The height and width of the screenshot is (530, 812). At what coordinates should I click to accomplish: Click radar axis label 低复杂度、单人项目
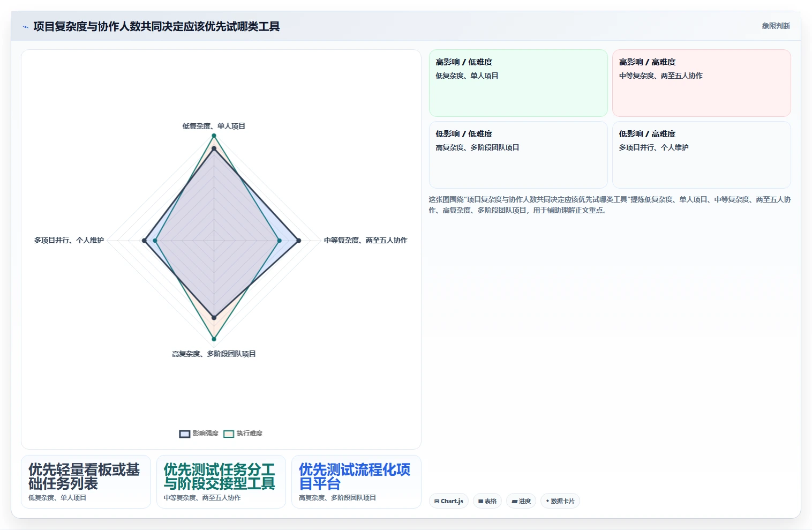point(214,126)
